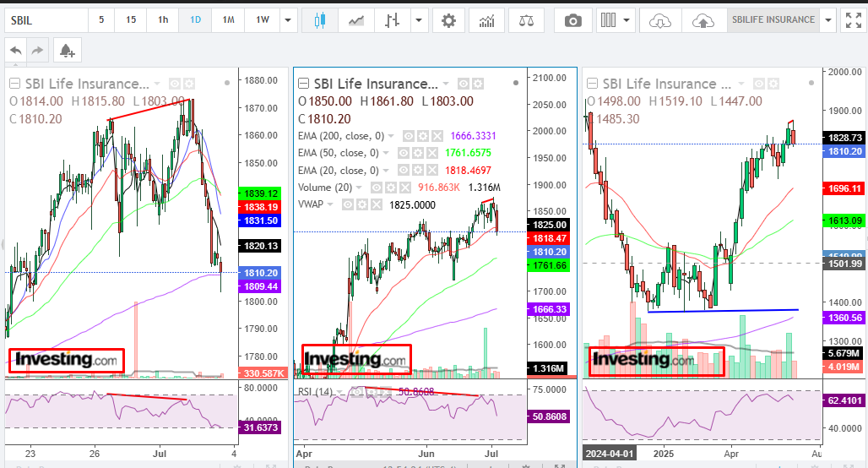Select the 1W interval
Viewport: 868px width, 468px height.
263,20
